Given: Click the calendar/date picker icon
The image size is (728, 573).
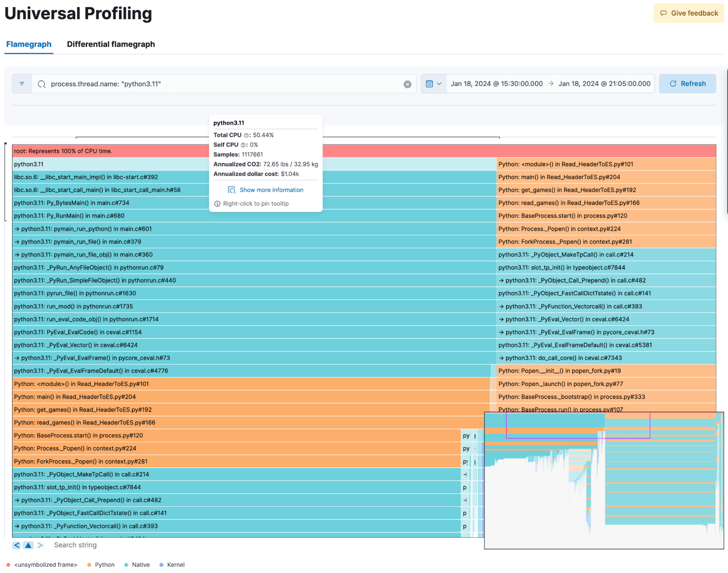Looking at the screenshot, I should 430,83.
